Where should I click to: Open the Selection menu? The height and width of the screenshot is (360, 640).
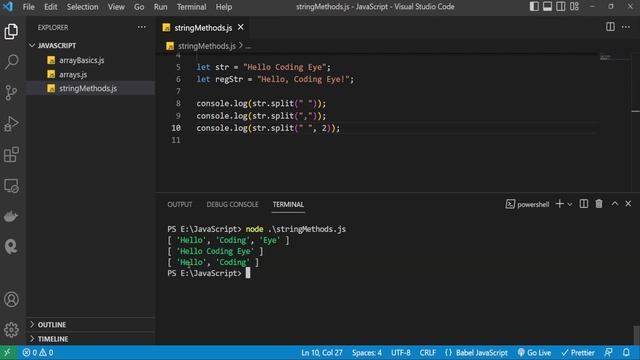coord(82,7)
